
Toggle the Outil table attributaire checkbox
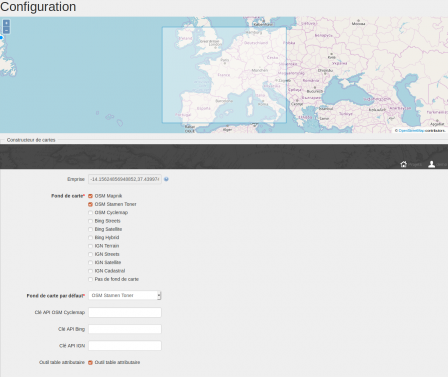coord(90,362)
